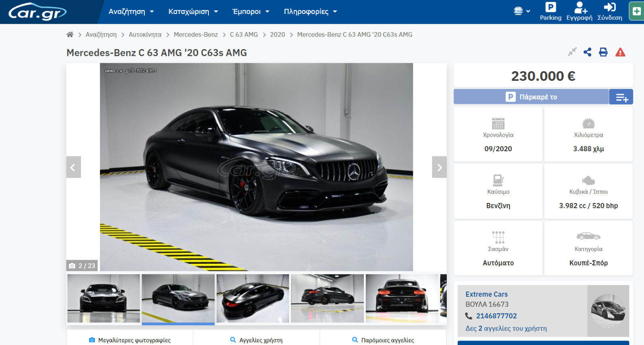This screenshot has width=644, height=345.
Task: Go to home via breadcrumb house icon
Action: click(70, 35)
